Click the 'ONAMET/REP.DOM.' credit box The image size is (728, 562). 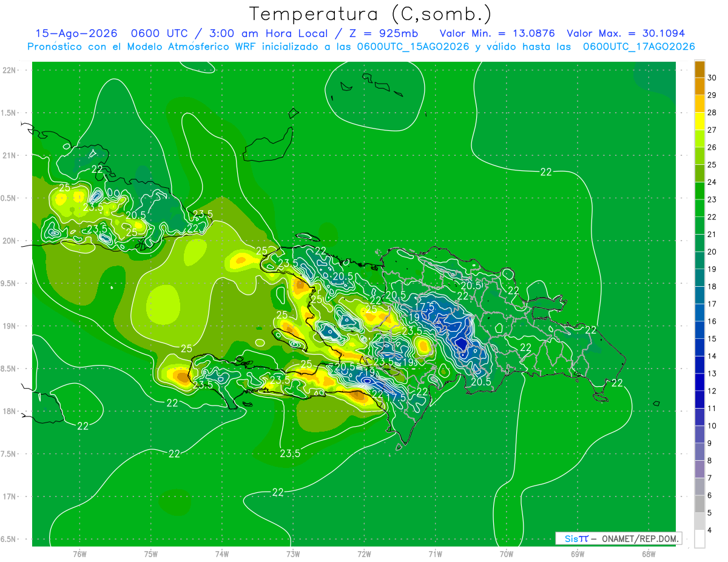[618, 538]
